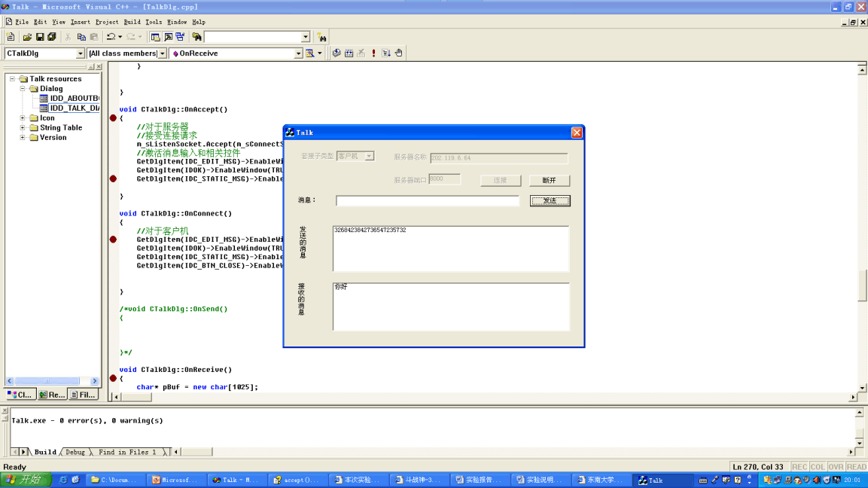Click the Compile toolbar icon
The height and width of the screenshot is (488, 868).
tap(337, 53)
